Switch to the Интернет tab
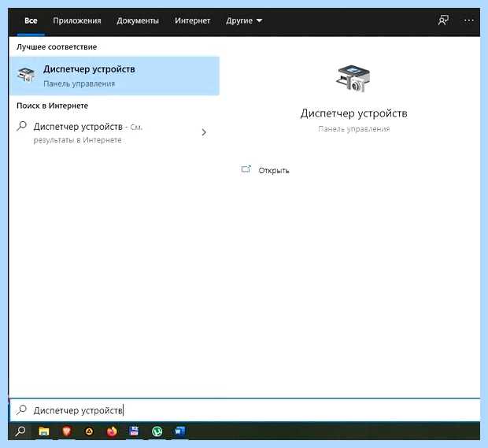 click(192, 20)
